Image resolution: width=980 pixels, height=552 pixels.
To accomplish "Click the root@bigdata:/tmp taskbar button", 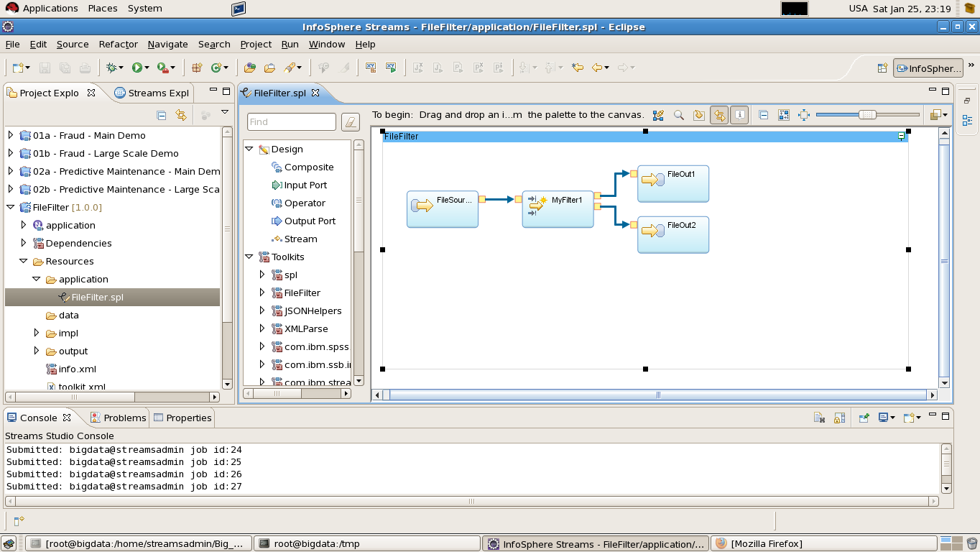I will pos(367,543).
